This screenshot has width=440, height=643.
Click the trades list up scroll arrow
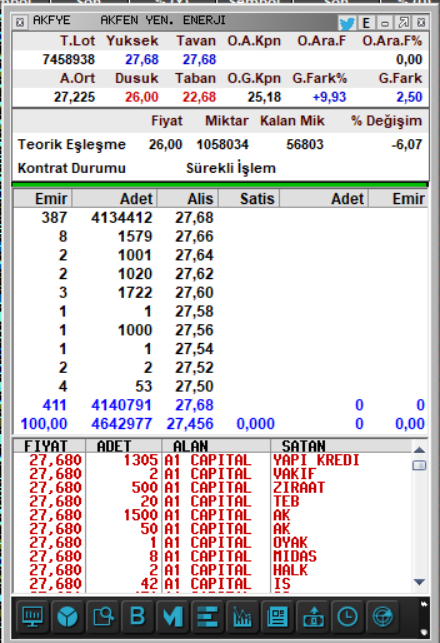[x=419, y=450]
